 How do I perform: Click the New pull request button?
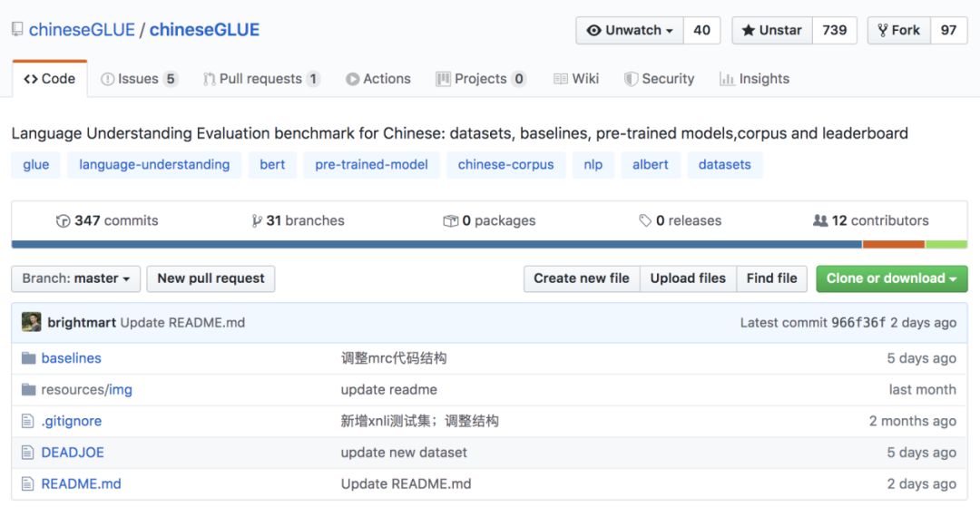click(211, 278)
